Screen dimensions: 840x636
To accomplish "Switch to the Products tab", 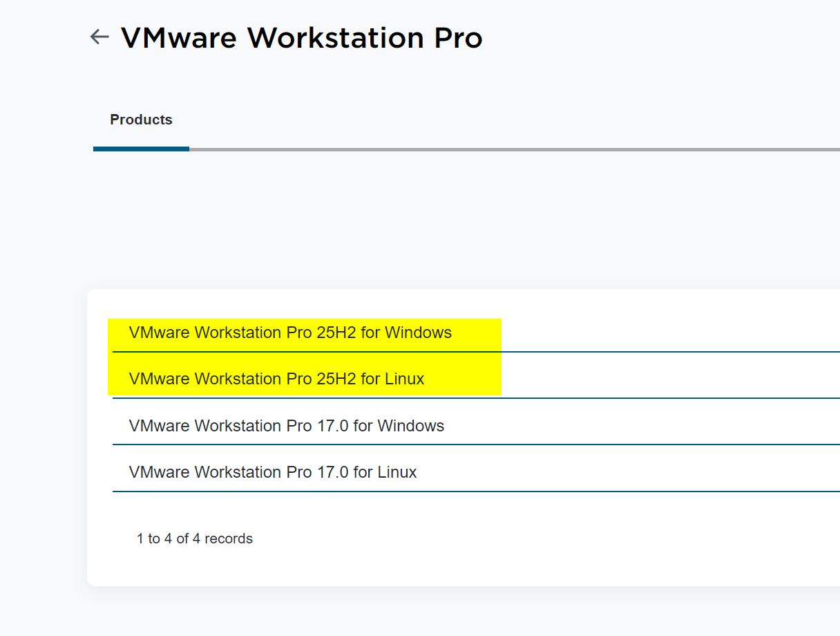I will (x=141, y=120).
